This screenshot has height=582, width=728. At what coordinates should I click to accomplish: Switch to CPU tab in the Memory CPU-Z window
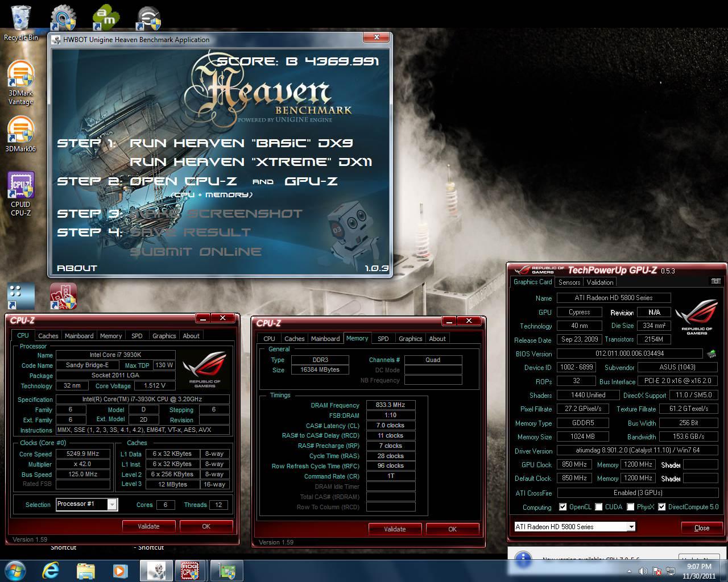(x=270, y=339)
